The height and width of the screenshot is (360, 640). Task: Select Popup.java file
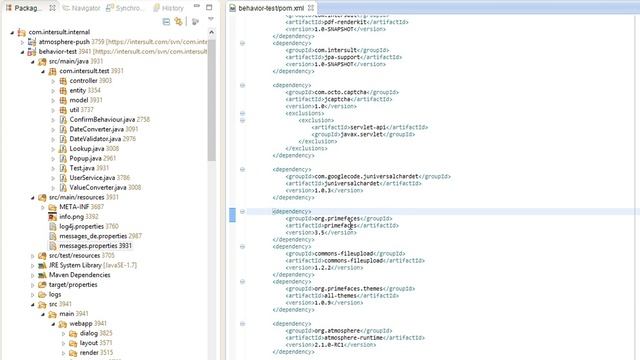point(88,158)
